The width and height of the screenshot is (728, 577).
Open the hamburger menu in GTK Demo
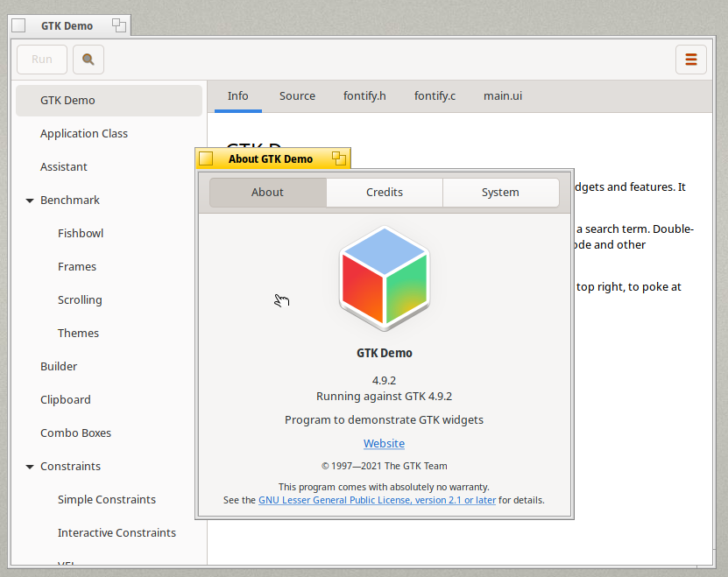pyautogui.click(x=691, y=60)
